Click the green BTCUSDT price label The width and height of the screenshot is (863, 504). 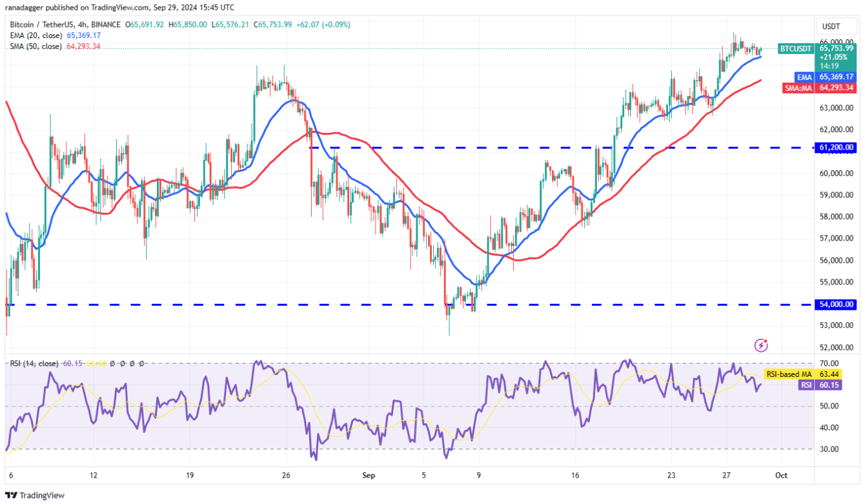pyautogui.click(x=797, y=49)
